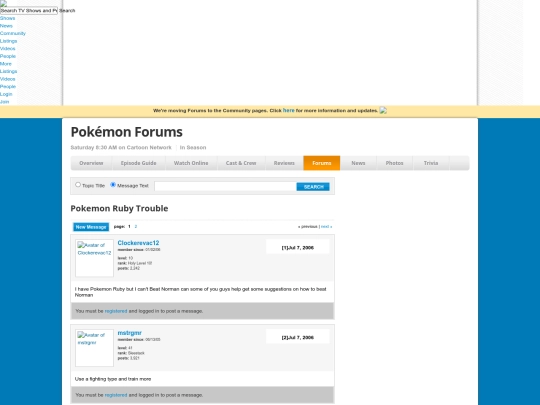Screen dimensions: 540x405
Task: Click the blue SEARCH button in forum search
Action: 313,187
